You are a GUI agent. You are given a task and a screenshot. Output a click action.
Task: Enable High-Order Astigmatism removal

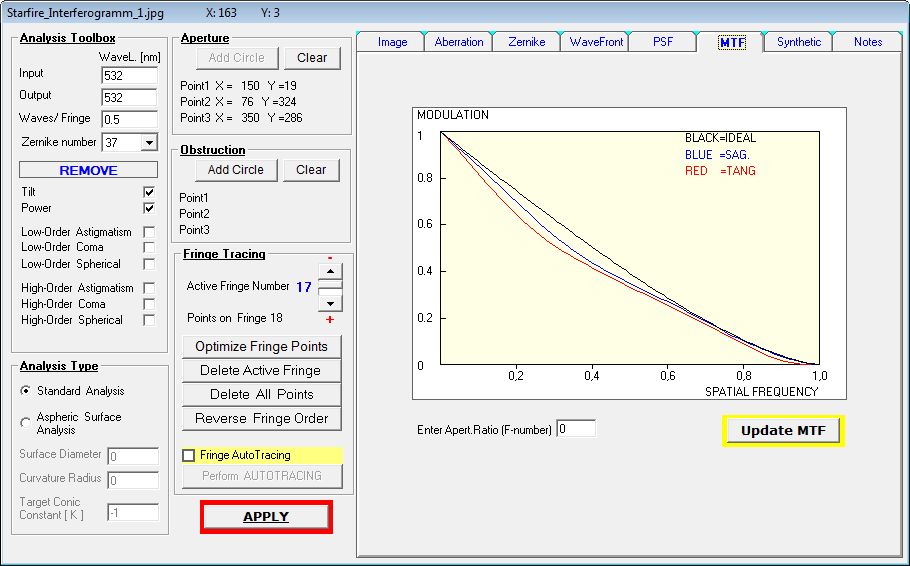point(149,288)
